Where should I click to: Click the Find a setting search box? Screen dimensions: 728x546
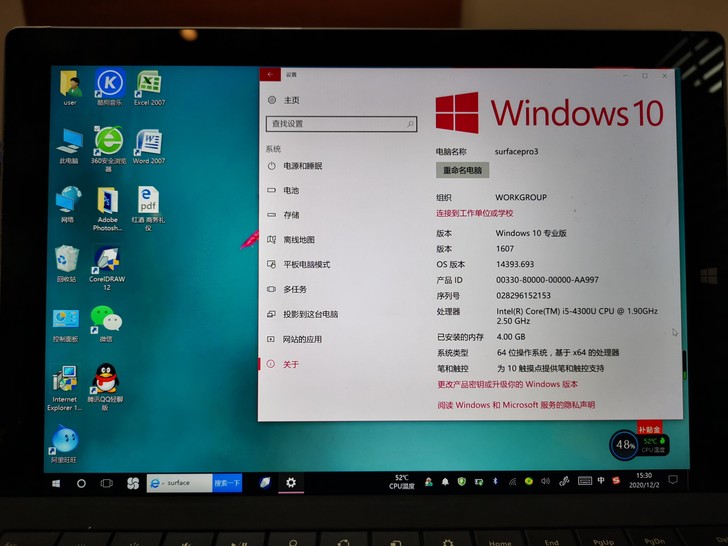pos(341,124)
